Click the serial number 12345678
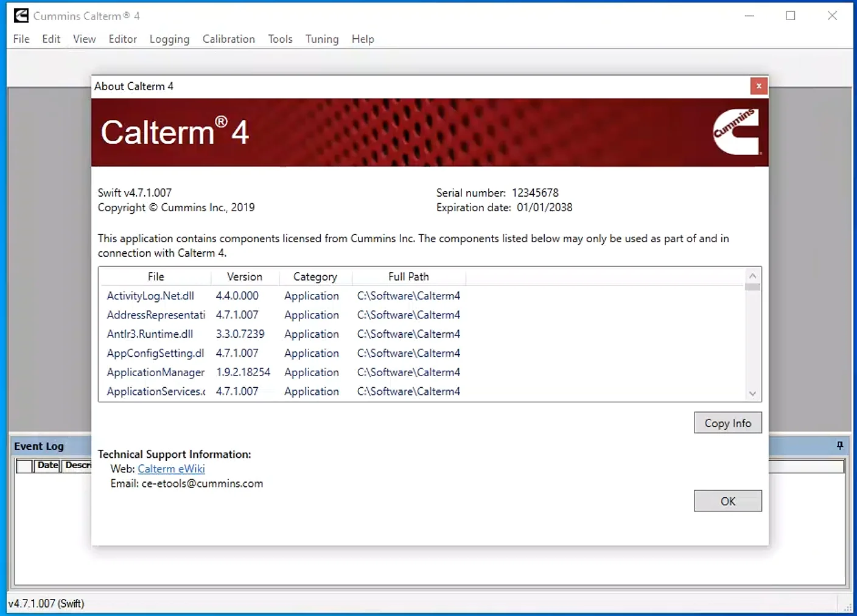Image resolution: width=857 pixels, height=616 pixels. (535, 193)
